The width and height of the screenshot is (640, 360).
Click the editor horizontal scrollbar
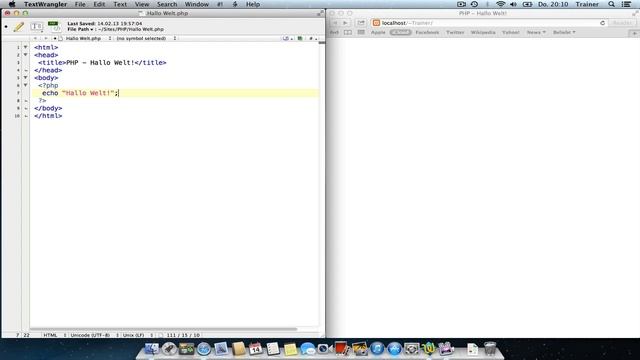click(163, 329)
